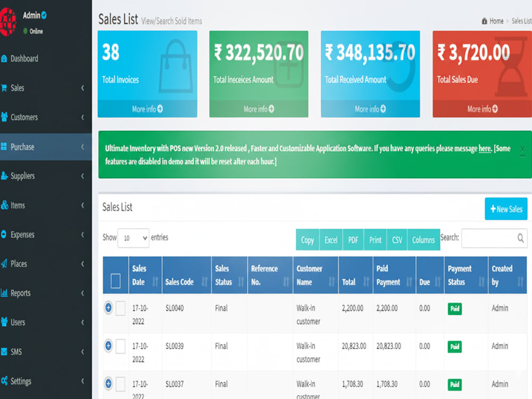Click the Paid badge for SL0040
Image resolution: width=532 pixels, height=399 pixels.
[x=455, y=309]
